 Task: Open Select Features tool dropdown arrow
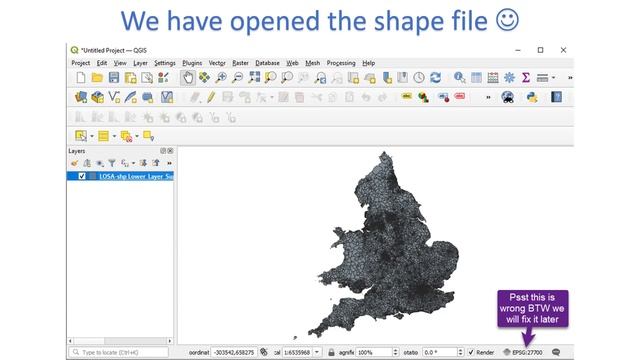[92, 136]
